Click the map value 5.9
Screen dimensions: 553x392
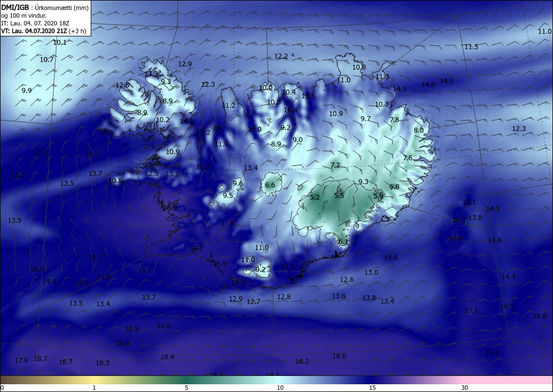click(378, 196)
